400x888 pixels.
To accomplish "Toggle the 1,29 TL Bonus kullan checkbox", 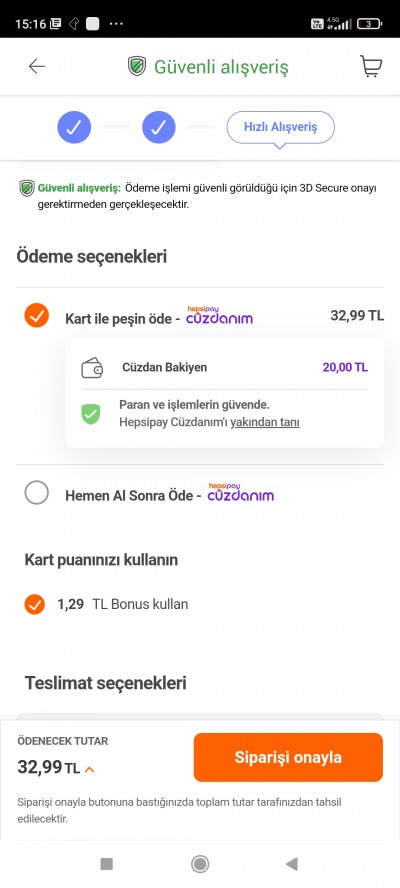I will [35, 604].
